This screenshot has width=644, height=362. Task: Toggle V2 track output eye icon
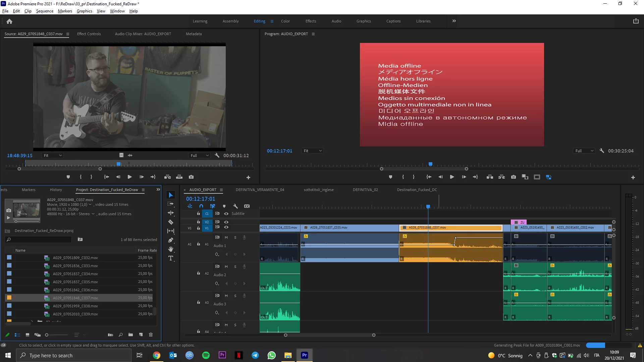[x=226, y=222]
